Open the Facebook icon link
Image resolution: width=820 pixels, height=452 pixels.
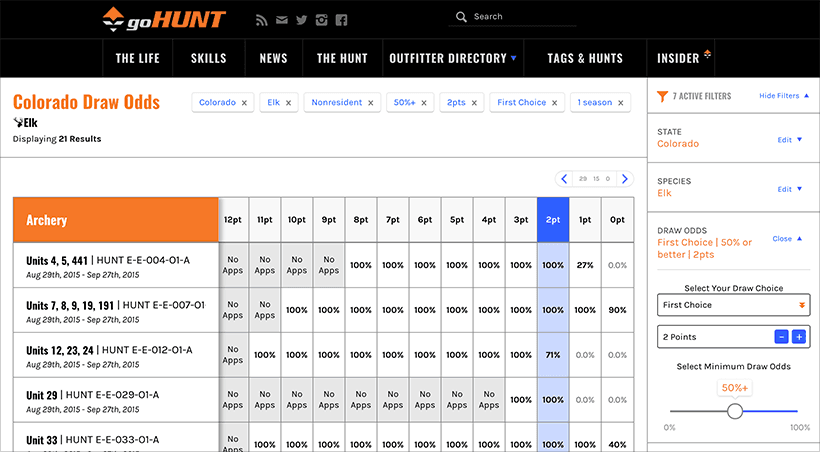click(341, 20)
